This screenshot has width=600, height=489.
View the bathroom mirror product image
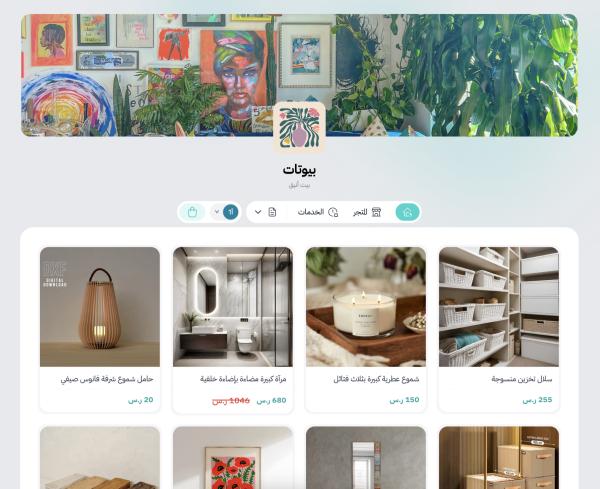coord(233,307)
